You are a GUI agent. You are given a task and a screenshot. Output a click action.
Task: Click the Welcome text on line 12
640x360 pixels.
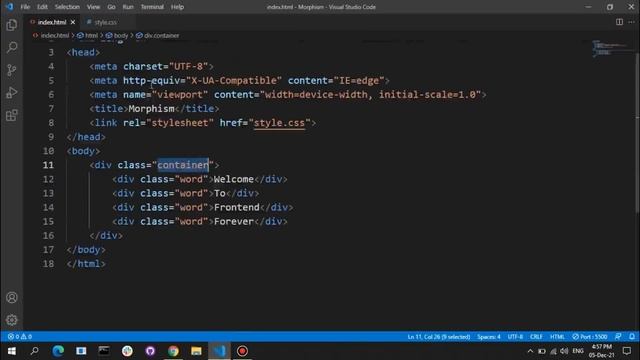point(233,179)
